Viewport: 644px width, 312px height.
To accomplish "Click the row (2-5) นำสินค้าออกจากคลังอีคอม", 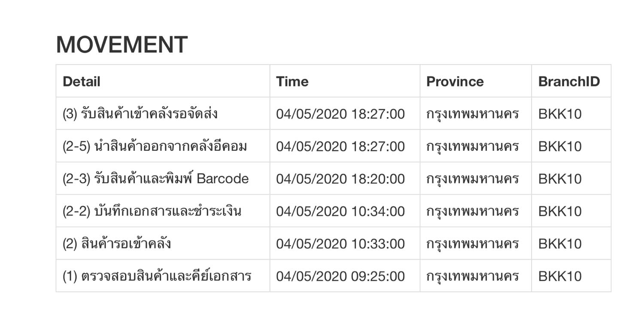I will click(333, 146).
